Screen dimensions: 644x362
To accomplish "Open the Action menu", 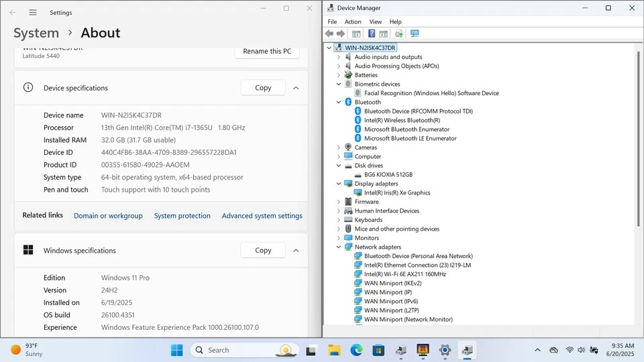I will pyautogui.click(x=353, y=21).
